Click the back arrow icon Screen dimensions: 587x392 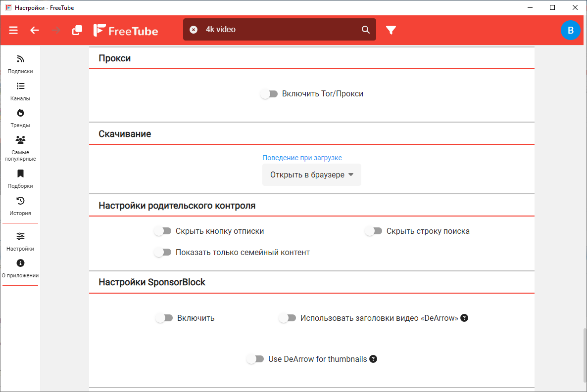35,30
